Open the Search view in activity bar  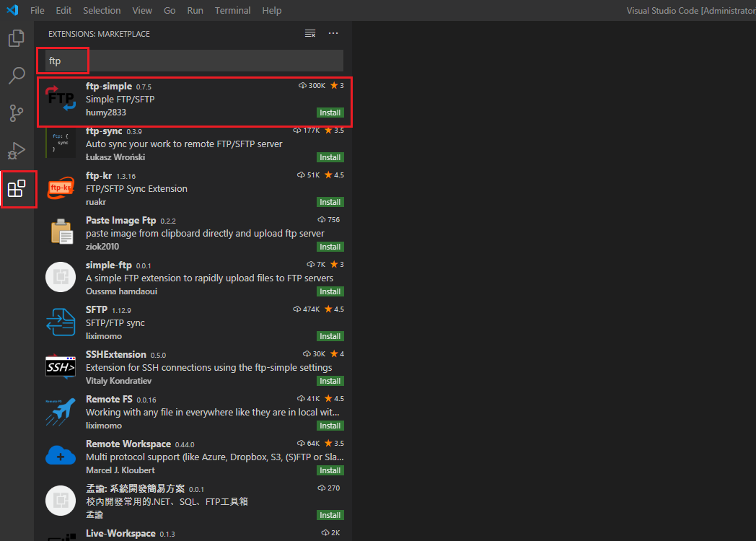[x=17, y=76]
